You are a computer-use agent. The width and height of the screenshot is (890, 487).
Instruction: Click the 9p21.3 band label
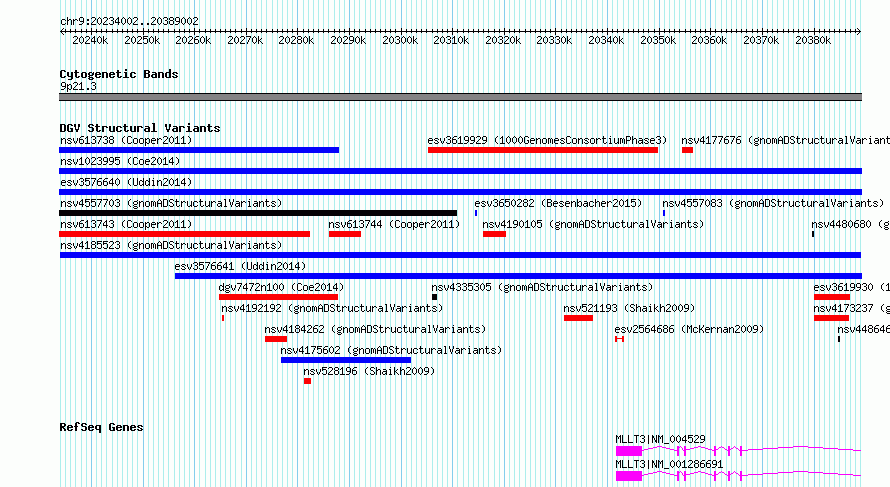(78, 86)
